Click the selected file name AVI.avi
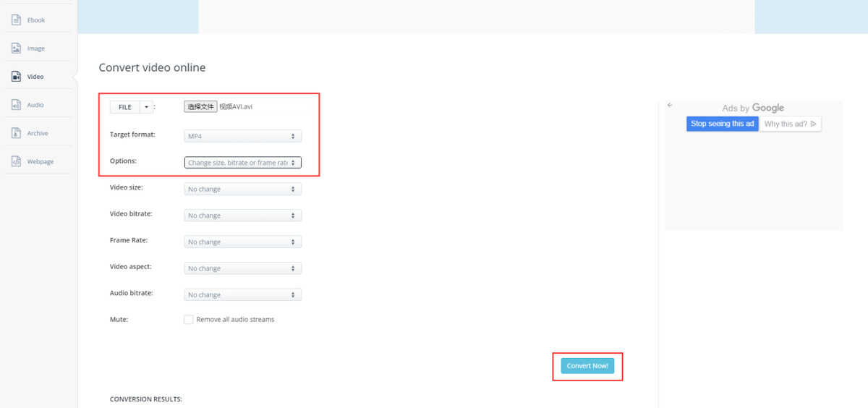The image size is (868, 408). 236,106
